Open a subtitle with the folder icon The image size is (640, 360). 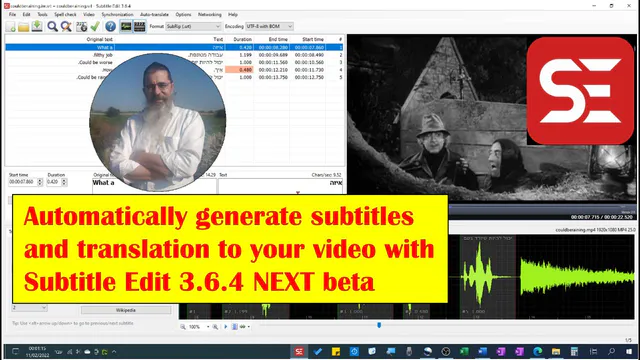[24, 27]
